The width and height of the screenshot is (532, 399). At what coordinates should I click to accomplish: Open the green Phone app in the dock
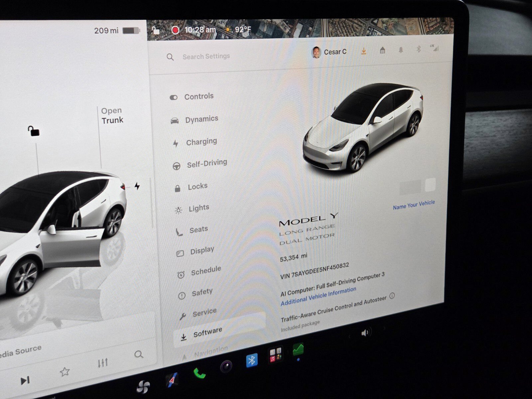pyautogui.click(x=199, y=373)
